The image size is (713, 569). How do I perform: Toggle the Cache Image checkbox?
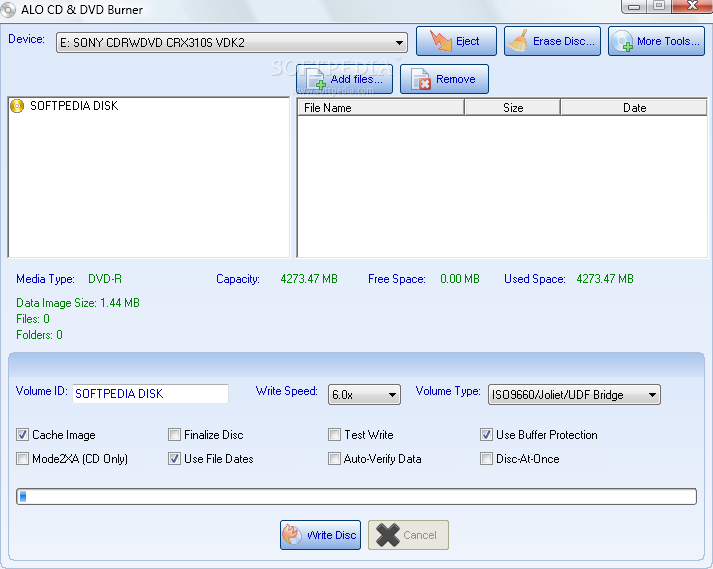coord(22,434)
